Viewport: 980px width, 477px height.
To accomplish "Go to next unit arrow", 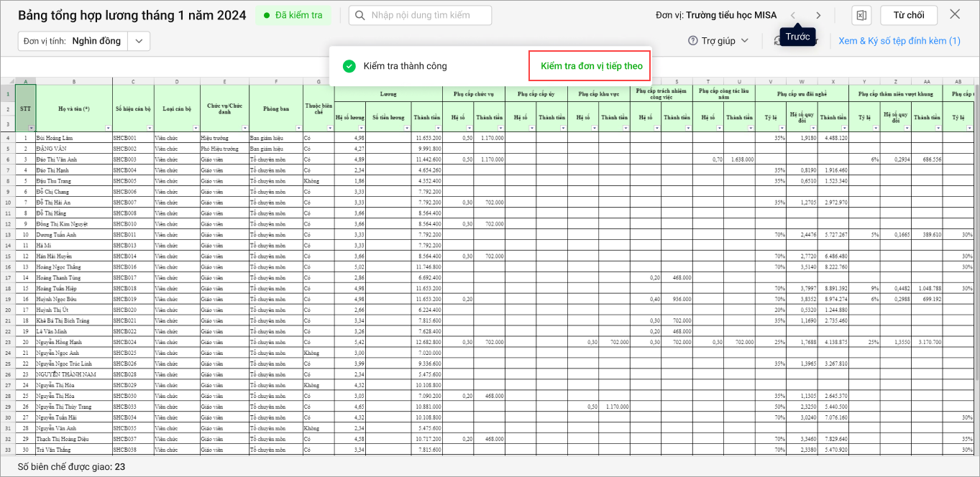I will tap(818, 15).
